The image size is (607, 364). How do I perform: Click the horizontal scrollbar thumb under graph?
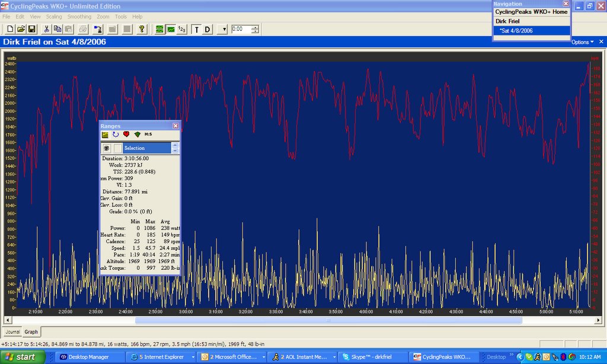(328, 320)
